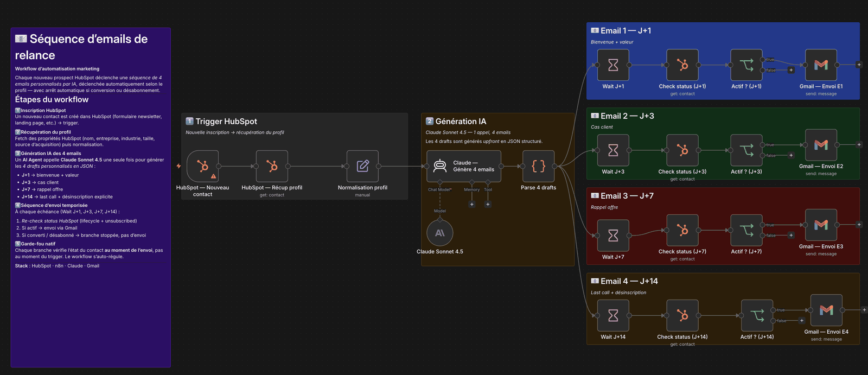The image size is (868, 375).
Task: Select the Email 3 — J+7 sticky heading
Action: [x=622, y=196]
